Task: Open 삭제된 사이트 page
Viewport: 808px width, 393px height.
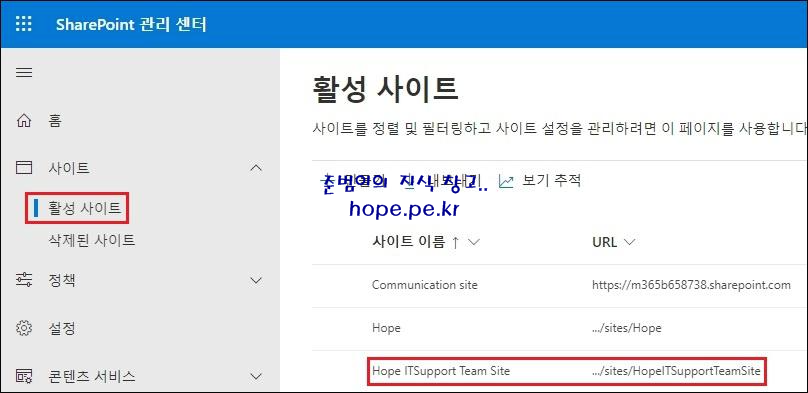Action: click(x=91, y=240)
